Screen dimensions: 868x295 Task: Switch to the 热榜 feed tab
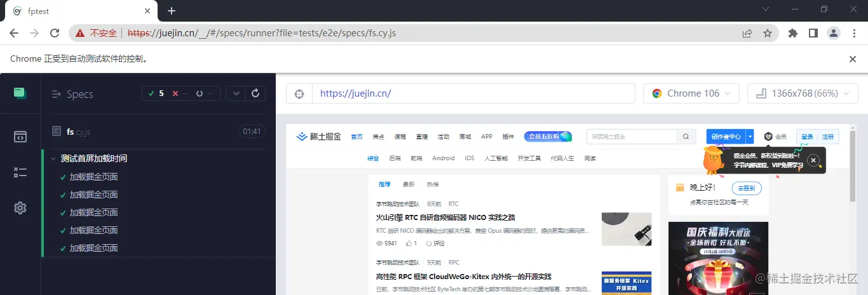tap(433, 184)
